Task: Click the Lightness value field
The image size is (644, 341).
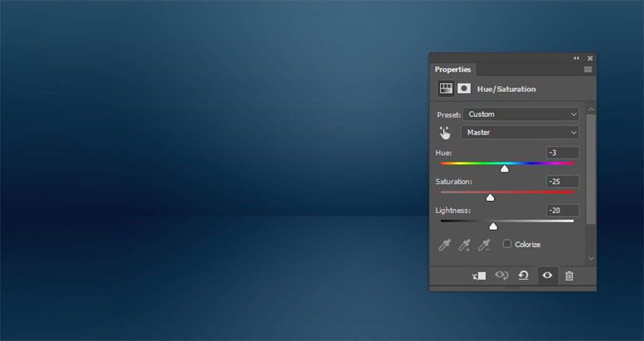Action: (x=563, y=211)
